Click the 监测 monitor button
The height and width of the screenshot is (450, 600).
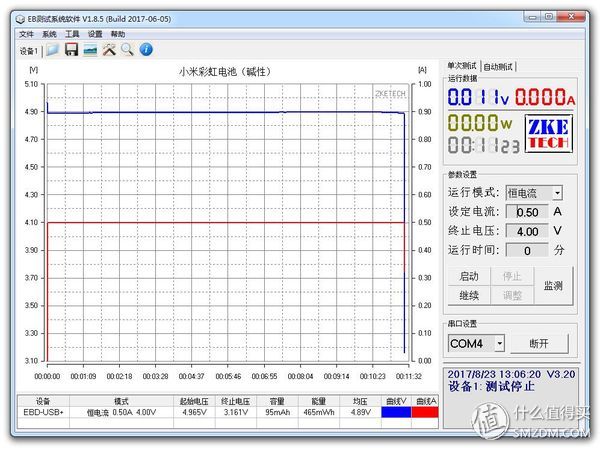tap(553, 286)
